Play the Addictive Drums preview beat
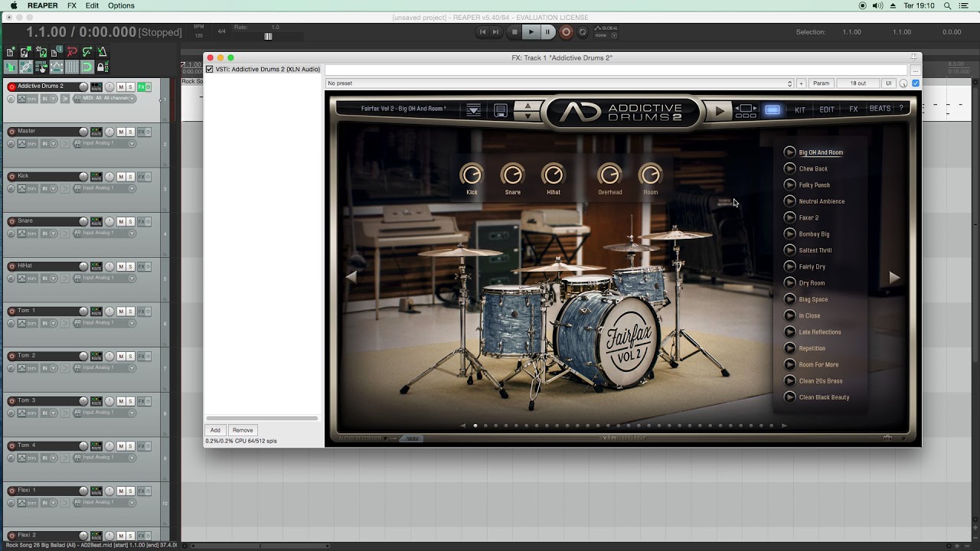 coord(719,111)
